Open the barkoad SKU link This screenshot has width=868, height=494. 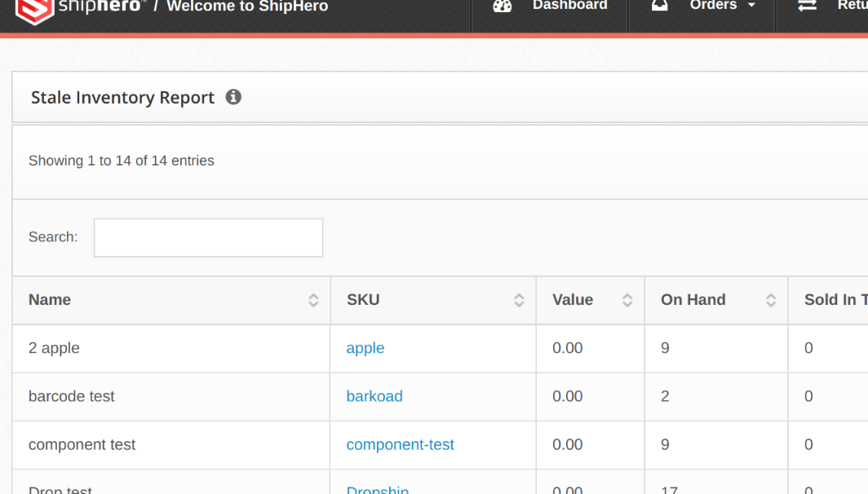[374, 396]
